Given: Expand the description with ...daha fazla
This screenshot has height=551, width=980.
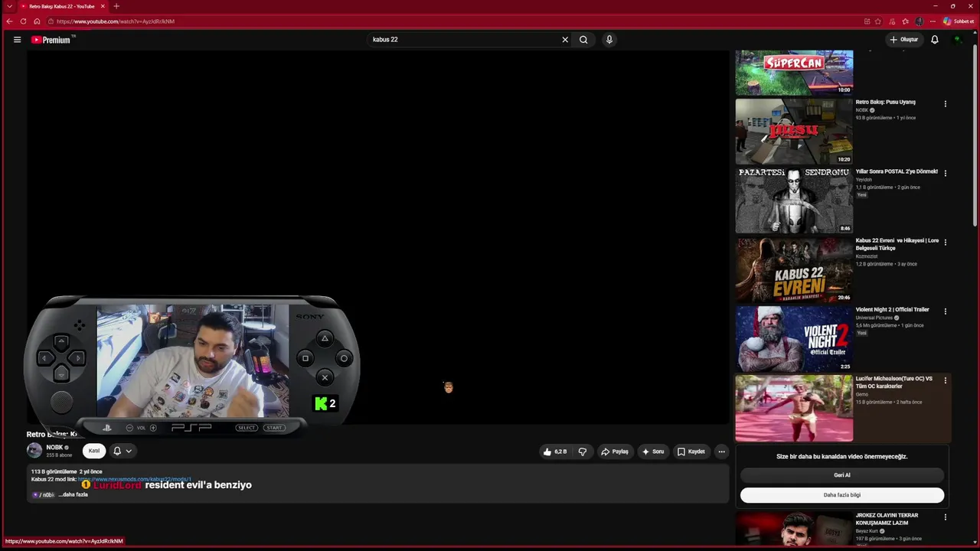Looking at the screenshot, I should tap(73, 494).
